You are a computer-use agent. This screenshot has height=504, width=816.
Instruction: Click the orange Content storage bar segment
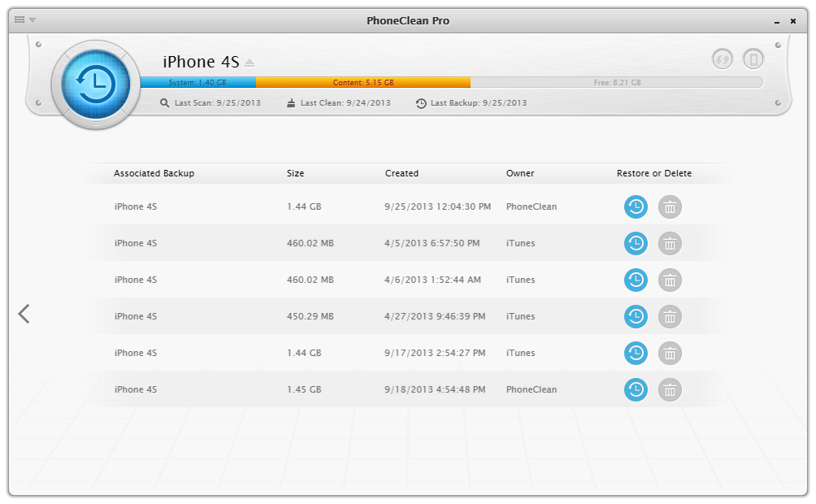click(x=362, y=82)
